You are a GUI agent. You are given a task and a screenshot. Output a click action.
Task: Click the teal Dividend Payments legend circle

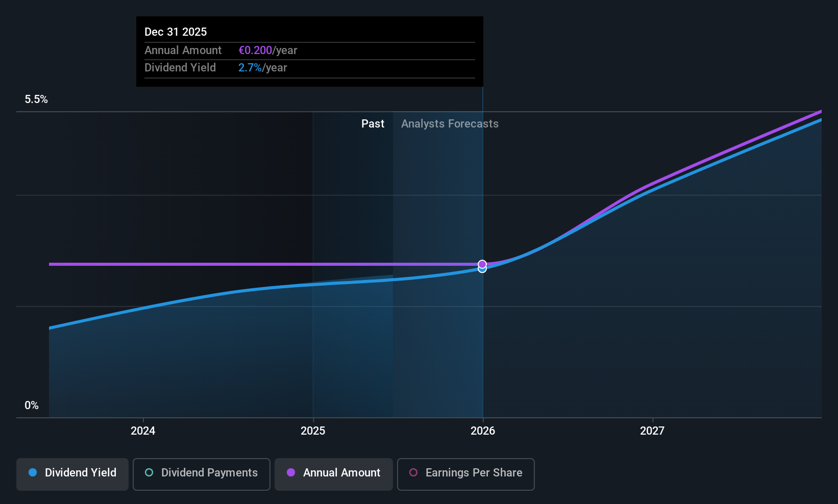[x=149, y=472]
